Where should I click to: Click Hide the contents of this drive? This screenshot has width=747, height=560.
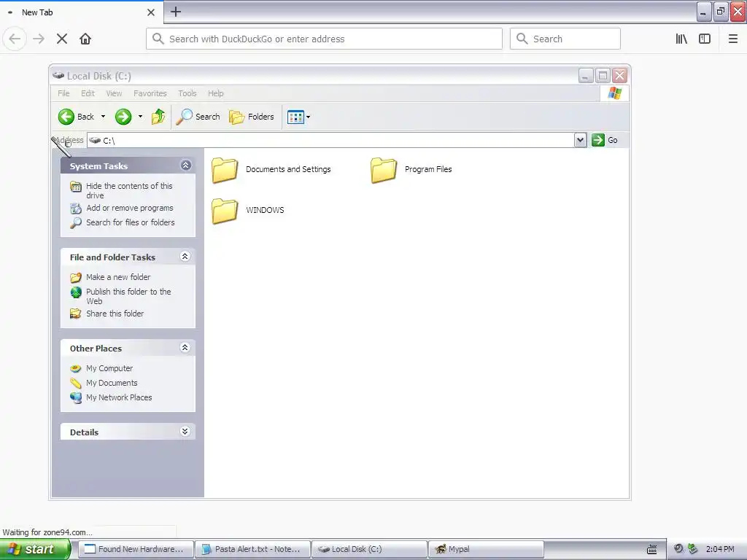click(129, 190)
